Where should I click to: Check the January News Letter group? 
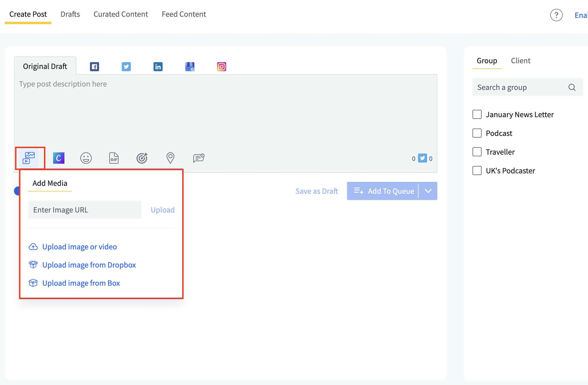point(477,114)
